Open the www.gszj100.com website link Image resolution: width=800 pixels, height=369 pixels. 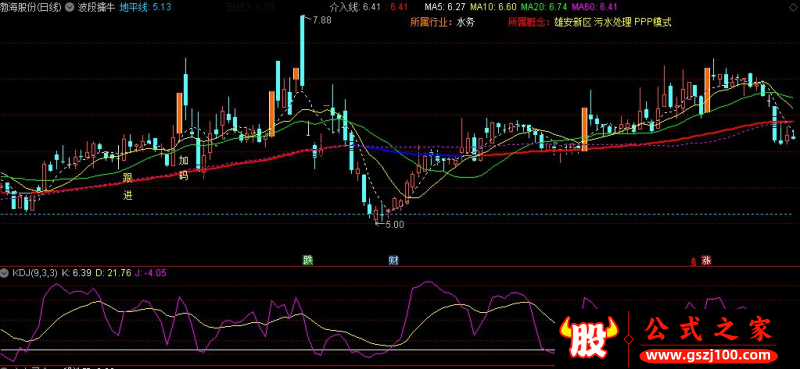point(708,355)
